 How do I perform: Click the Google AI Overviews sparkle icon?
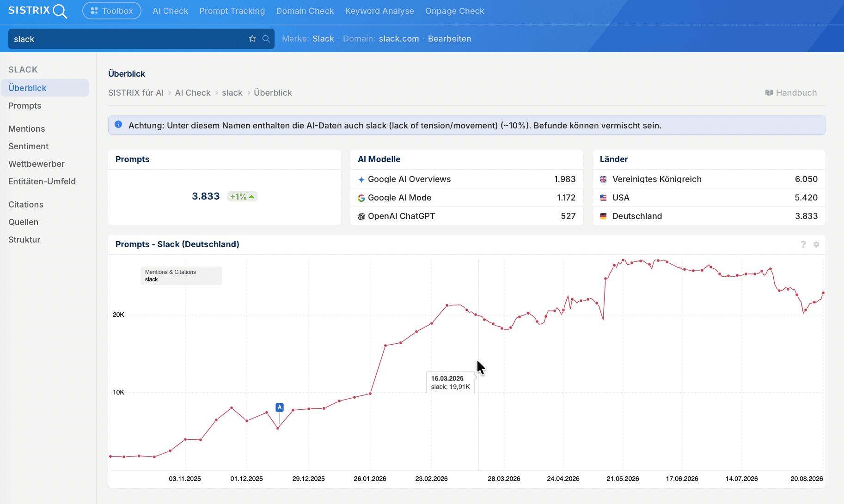pos(361,179)
